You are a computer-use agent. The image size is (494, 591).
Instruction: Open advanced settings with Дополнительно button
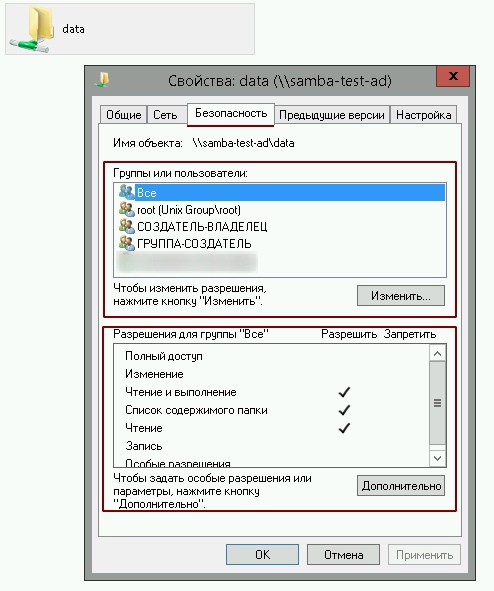(401, 486)
